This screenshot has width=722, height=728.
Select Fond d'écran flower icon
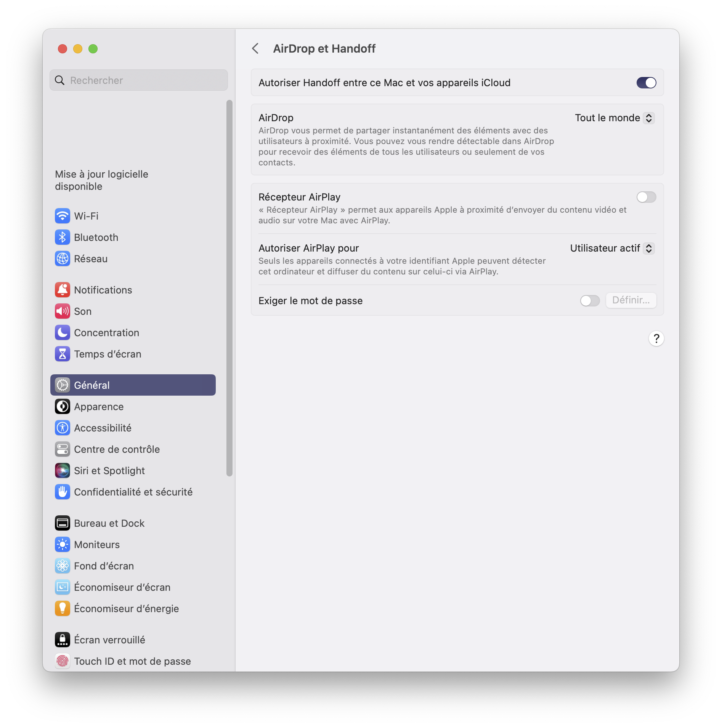(63, 566)
